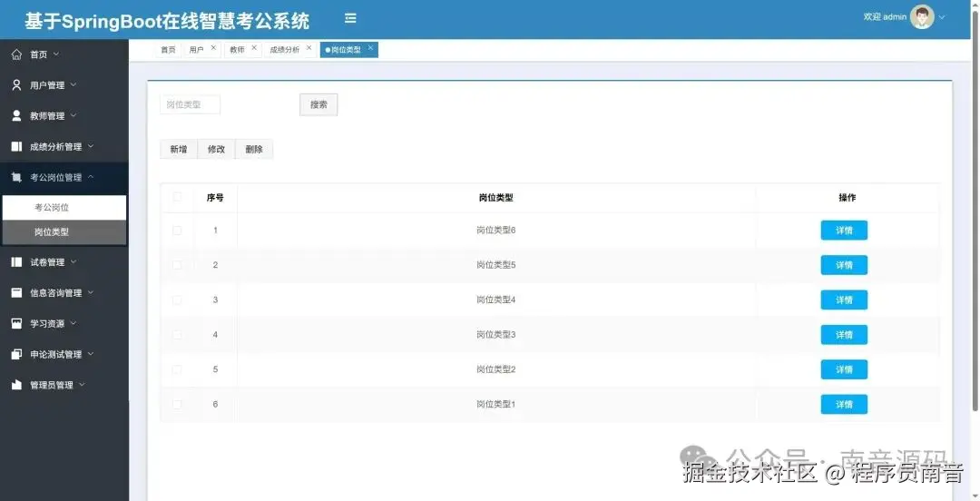
Task: Click the 成绩分析管理 sidebar icon
Action: tap(17, 146)
